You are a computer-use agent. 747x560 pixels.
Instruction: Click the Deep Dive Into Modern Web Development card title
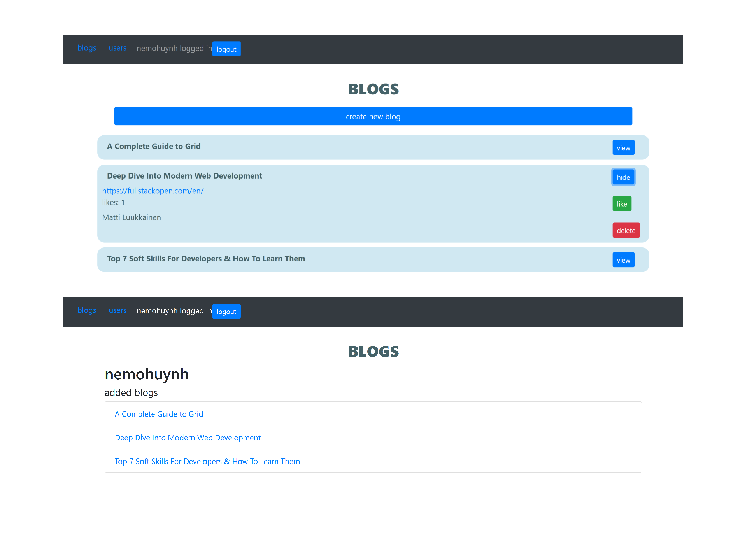tap(184, 176)
